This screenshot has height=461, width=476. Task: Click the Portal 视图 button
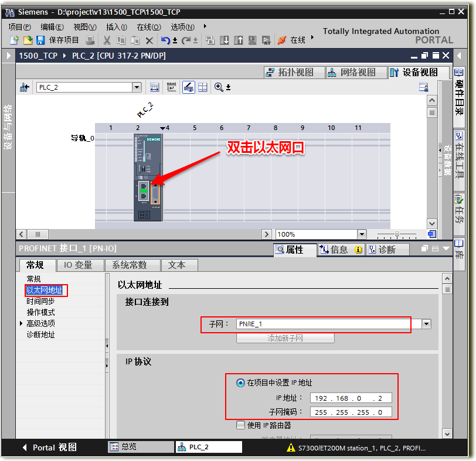(50, 448)
